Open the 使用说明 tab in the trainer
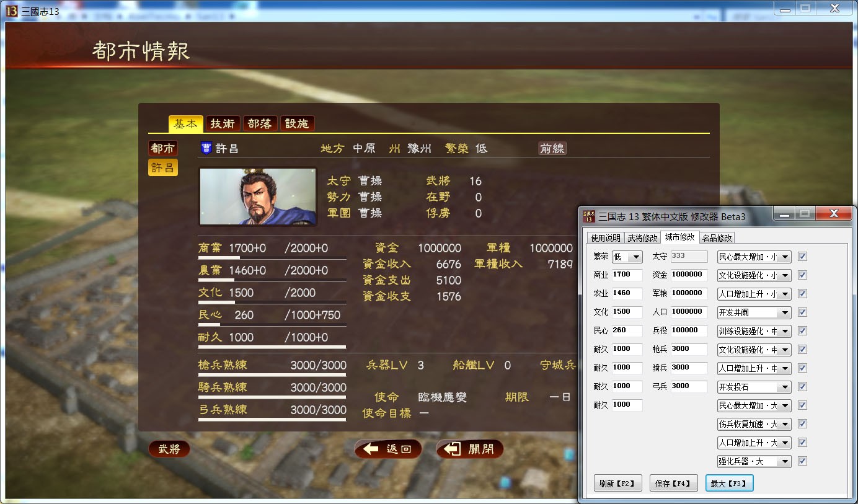The image size is (858, 504). [x=605, y=237]
